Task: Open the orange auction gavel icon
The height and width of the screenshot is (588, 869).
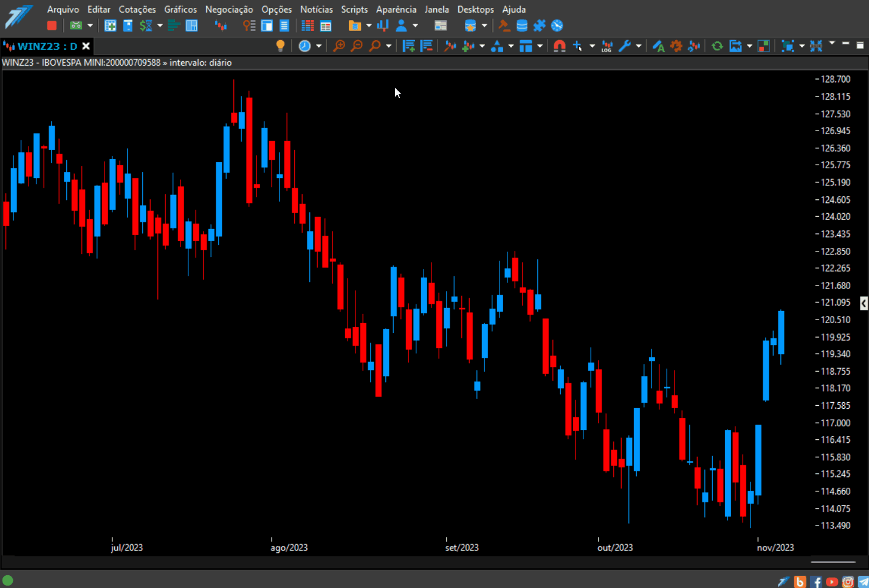Action: [x=504, y=26]
